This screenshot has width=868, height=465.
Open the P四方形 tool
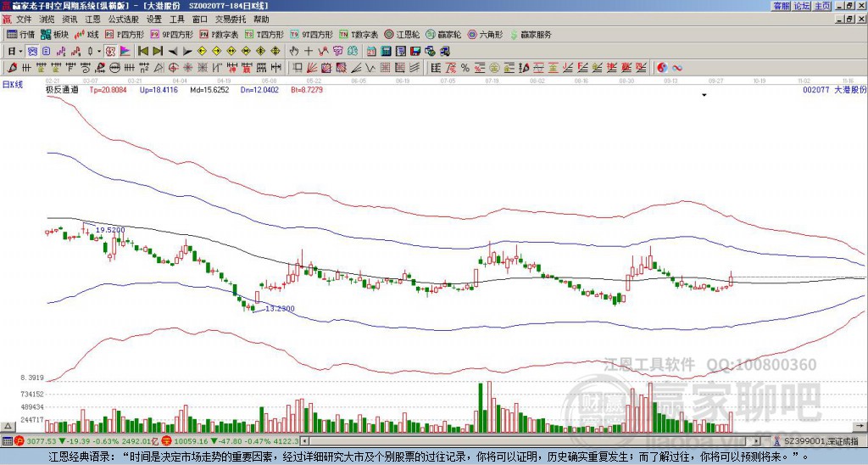(x=125, y=34)
